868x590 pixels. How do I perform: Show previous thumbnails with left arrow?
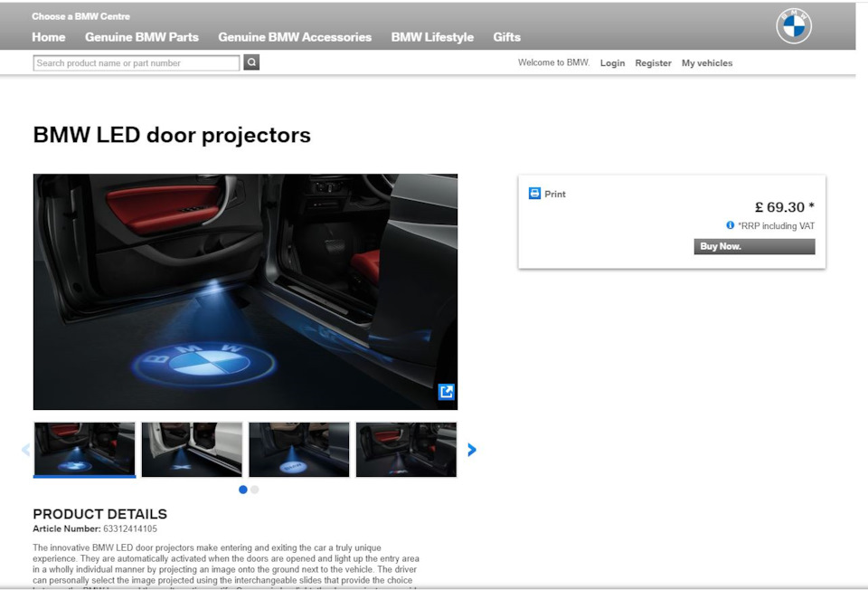click(x=25, y=450)
